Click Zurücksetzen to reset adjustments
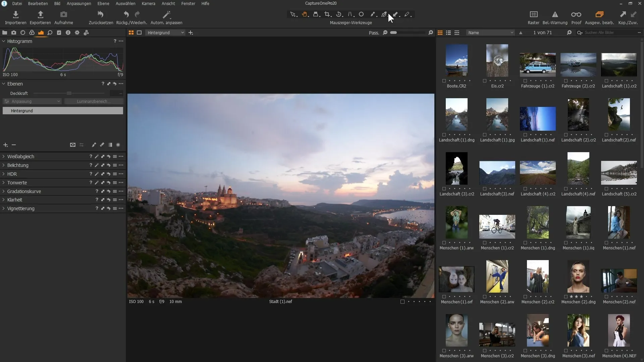 pos(101,17)
